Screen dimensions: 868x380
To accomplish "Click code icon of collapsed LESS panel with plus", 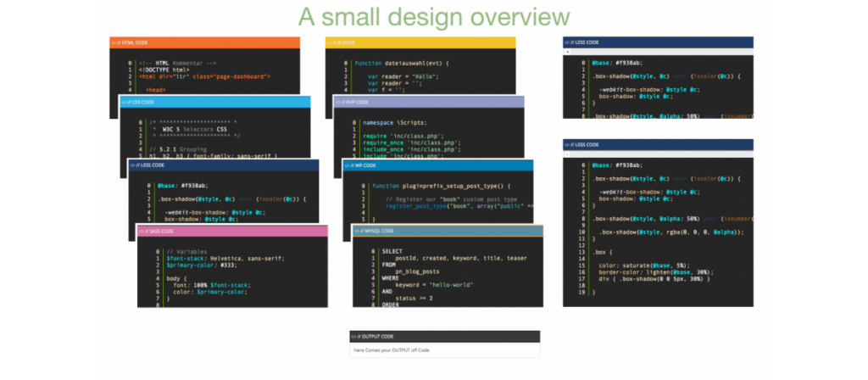I will click(567, 42).
